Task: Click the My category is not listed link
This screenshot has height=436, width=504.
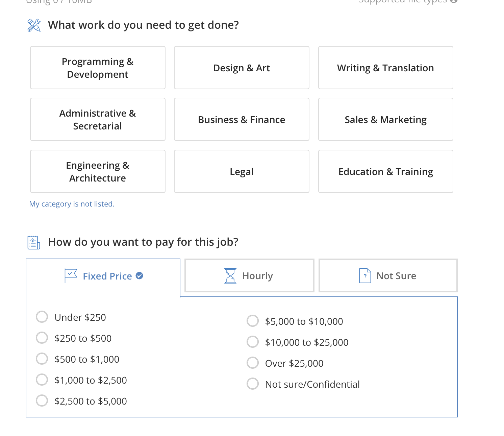Action: (72, 204)
